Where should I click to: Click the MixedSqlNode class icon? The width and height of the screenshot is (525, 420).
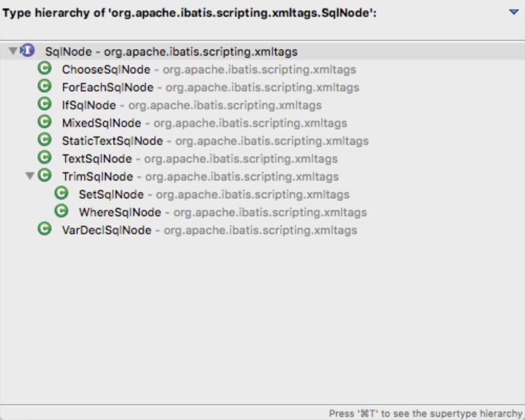[x=44, y=122]
